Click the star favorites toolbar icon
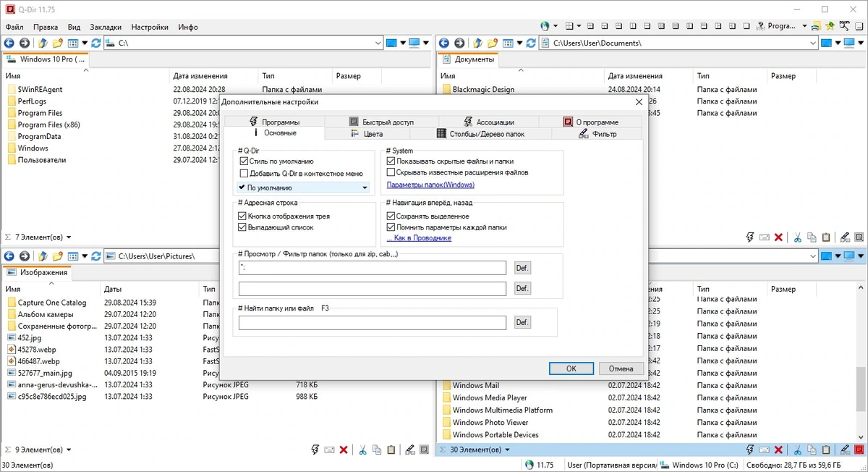868x472 pixels. coord(830,26)
